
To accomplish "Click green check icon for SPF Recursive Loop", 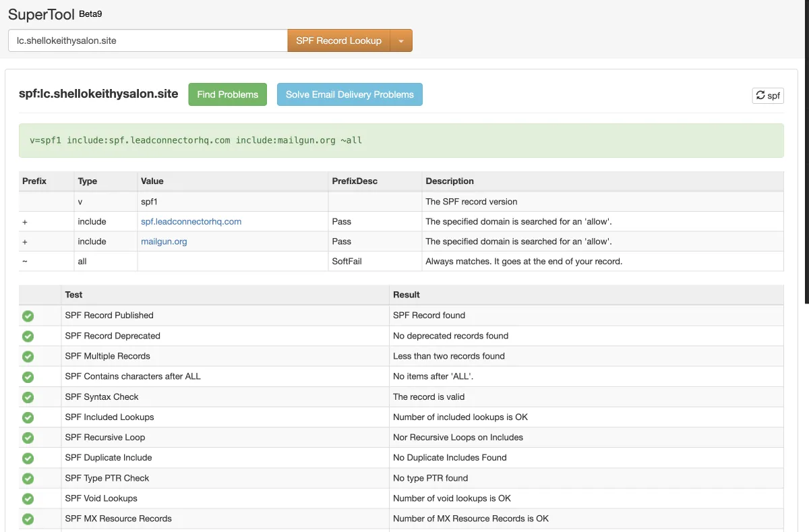I will click(x=28, y=438).
